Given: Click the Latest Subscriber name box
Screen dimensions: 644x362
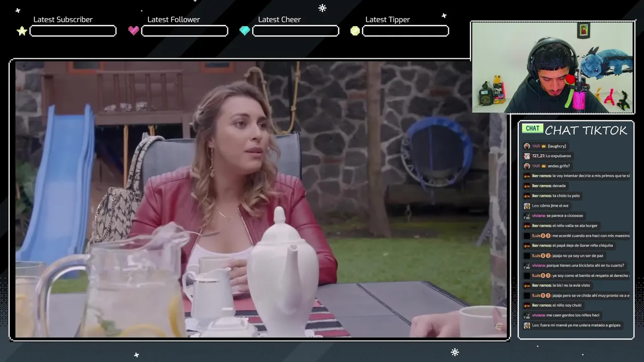Looking at the screenshot, I should click(x=73, y=31).
